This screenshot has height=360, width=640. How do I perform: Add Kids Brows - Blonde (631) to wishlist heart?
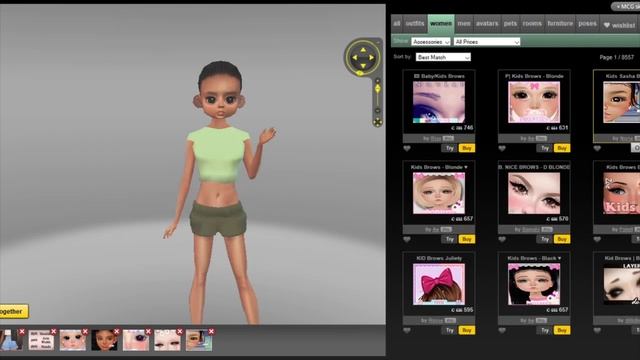[x=502, y=149]
